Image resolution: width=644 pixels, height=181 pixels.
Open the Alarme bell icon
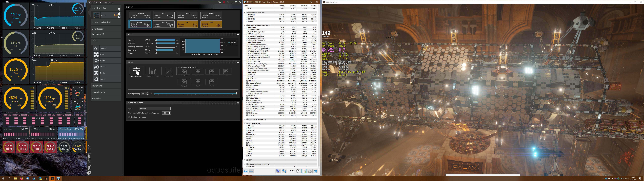pyautogui.click(x=96, y=67)
